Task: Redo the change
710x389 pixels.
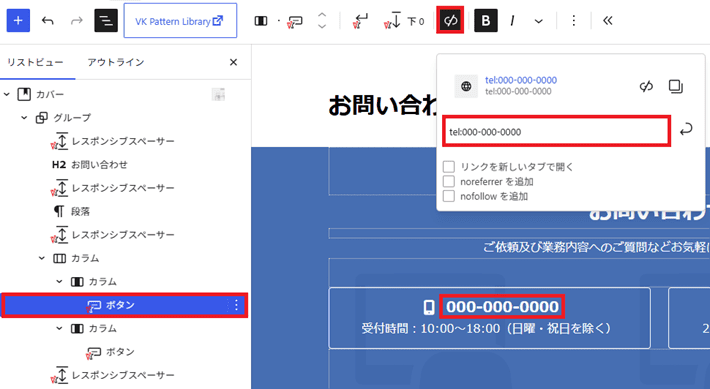Action: click(x=77, y=20)
